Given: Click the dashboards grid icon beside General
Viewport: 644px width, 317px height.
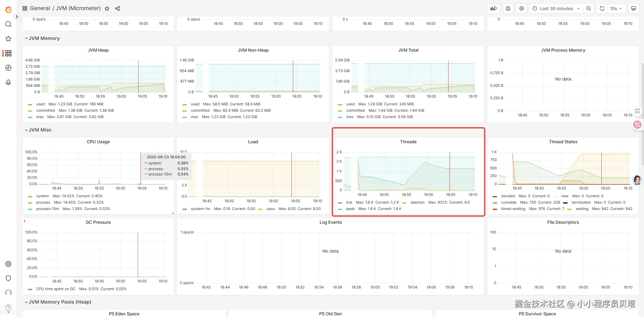Looking at the screenshot, I should coord(25,8).
